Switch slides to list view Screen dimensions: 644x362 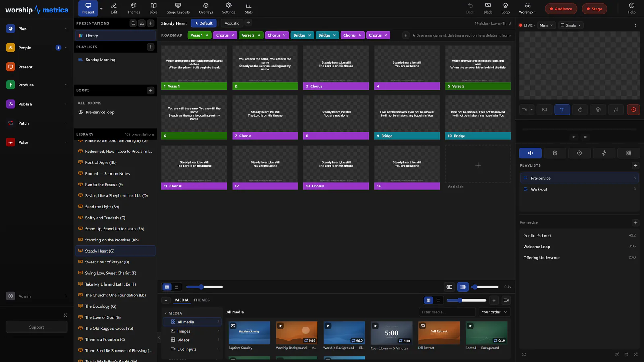177,287
